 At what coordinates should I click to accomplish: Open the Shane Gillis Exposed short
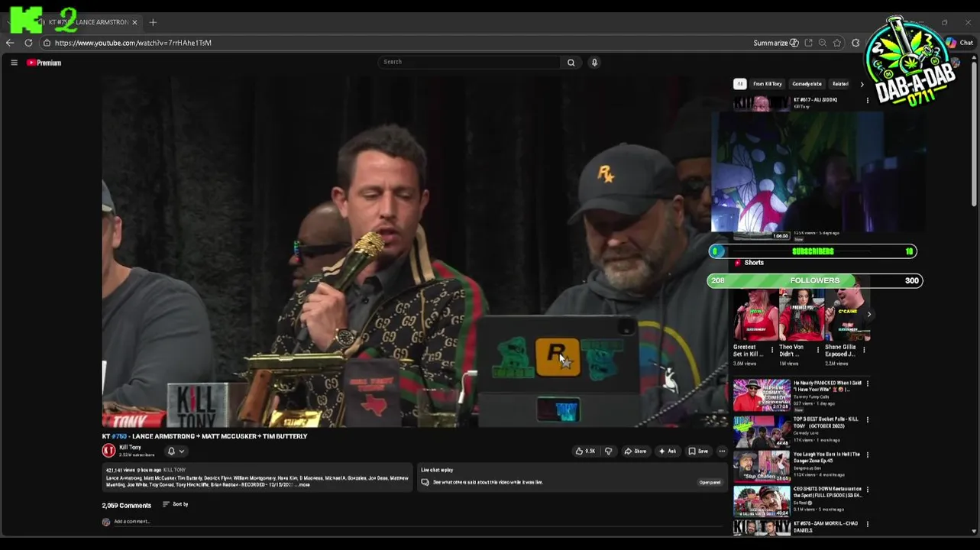tap(847, 313)
